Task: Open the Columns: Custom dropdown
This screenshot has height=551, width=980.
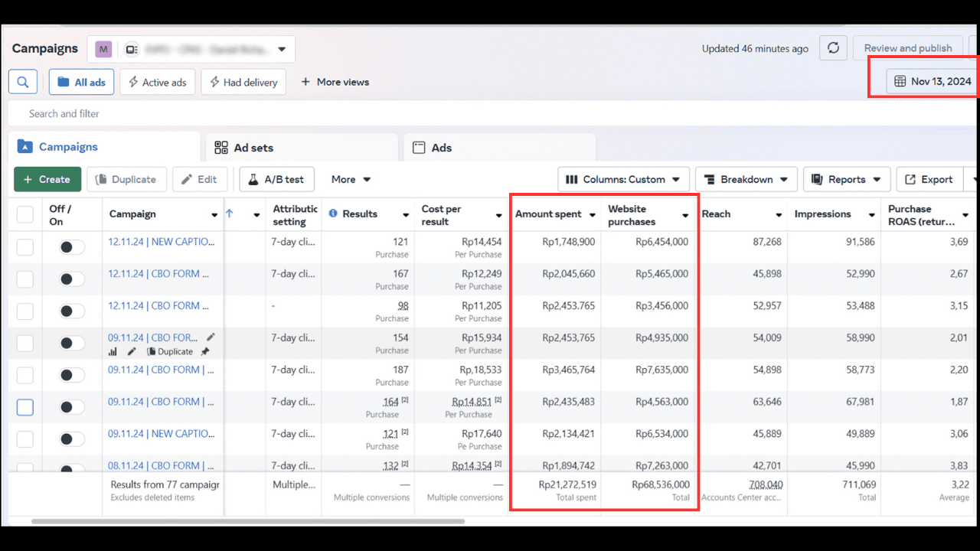Action: [x=622, y=180]
